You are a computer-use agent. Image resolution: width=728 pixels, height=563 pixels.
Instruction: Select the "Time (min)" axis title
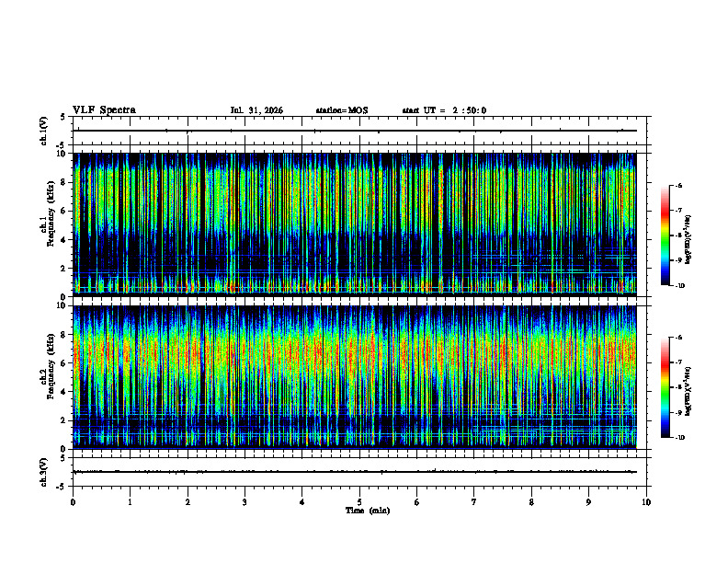pyautogui.click(x=368, y=511)
